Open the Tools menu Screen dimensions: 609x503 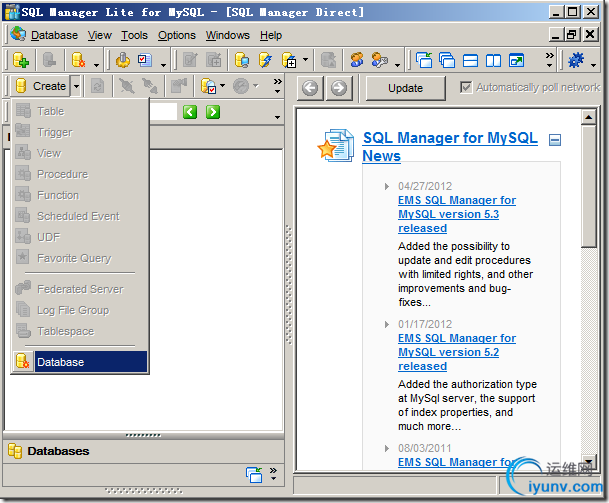click(134, 35)
